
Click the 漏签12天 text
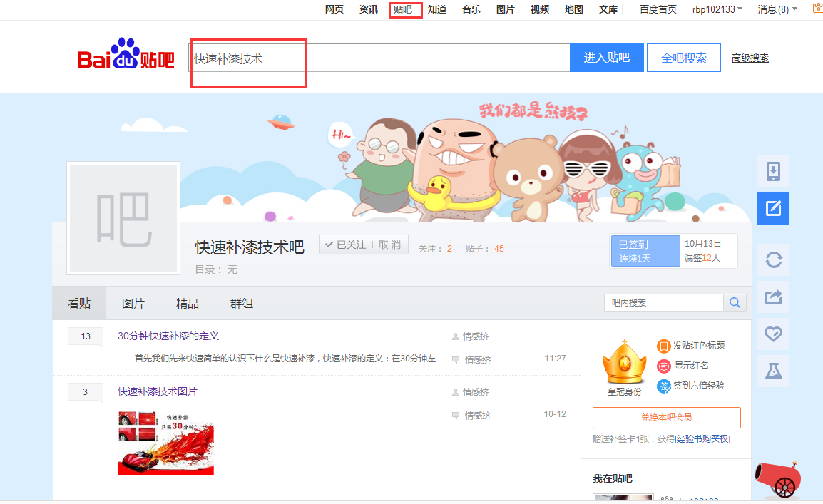pyautogui.click(x=702, y=258)
